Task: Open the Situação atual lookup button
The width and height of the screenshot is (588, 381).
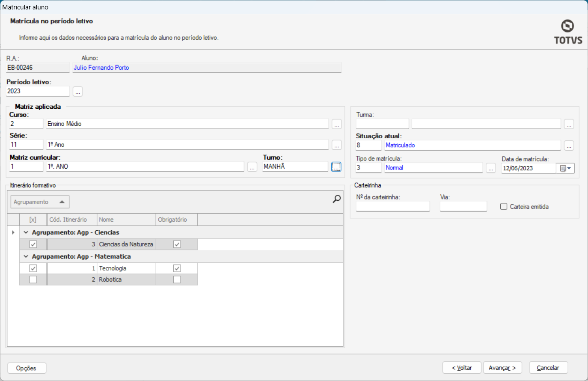Action: point(569,146)
